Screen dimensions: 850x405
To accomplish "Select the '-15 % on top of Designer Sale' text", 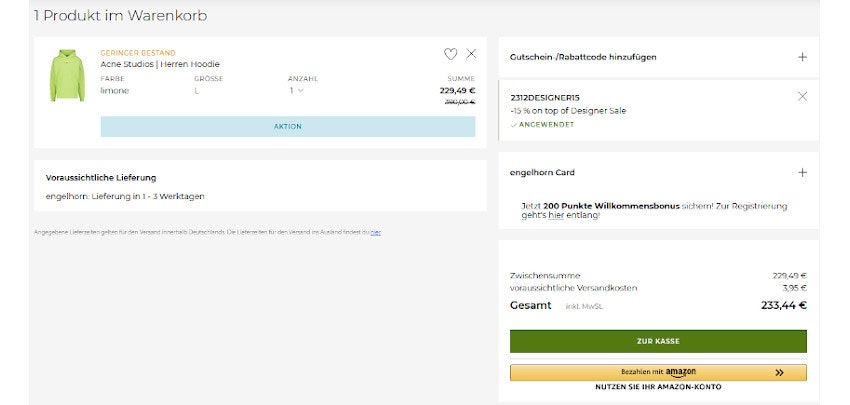I will tap(568, 111).
